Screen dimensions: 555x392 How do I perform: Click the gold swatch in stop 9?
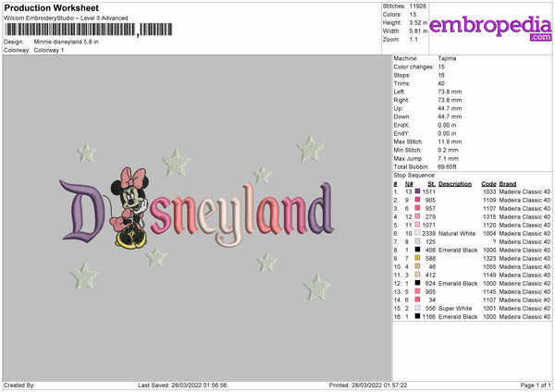pyautogui.click(x=418, y=258)
